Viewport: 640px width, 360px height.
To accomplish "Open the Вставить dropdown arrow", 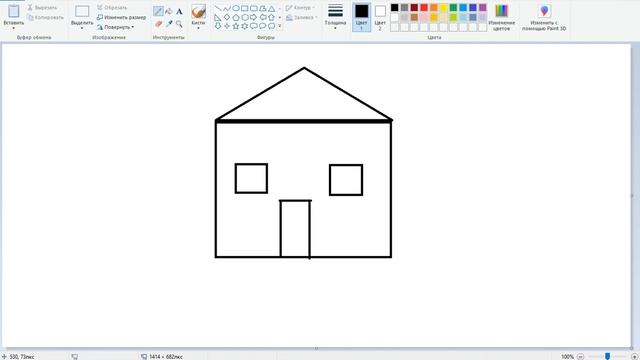I will [x=13, y=28].
